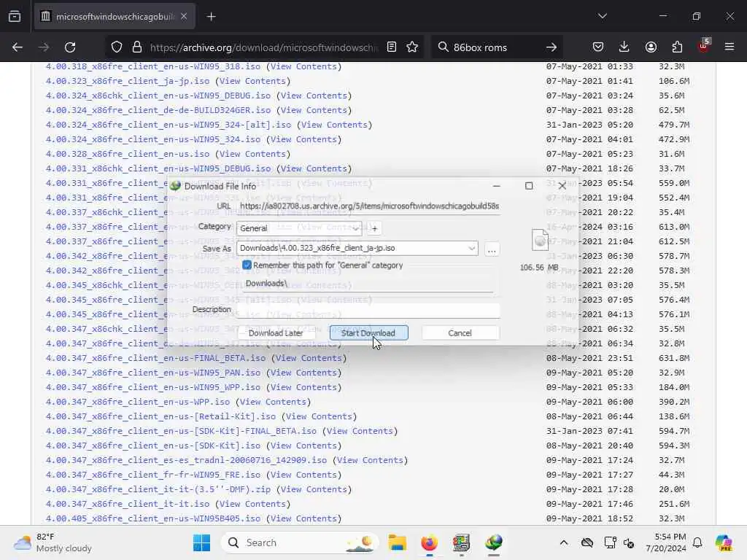Open 4.00.328 client_en-us.iso link
The image size is (747, 560).
[x=127, y=154]
